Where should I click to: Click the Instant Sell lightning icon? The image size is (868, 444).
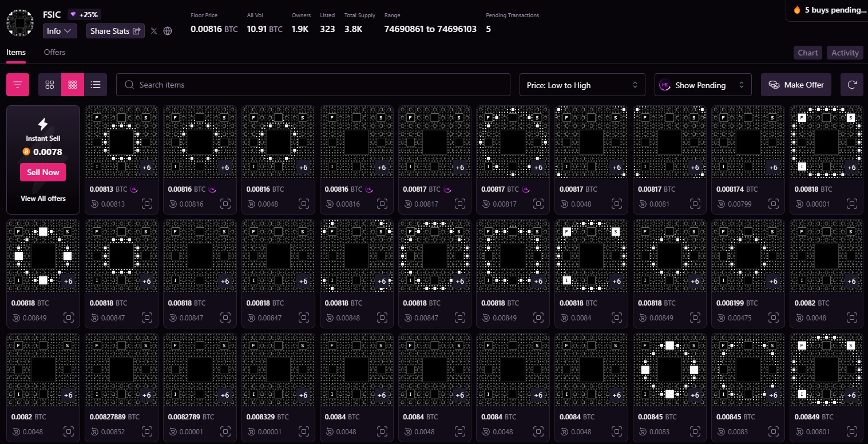point(43,124)
